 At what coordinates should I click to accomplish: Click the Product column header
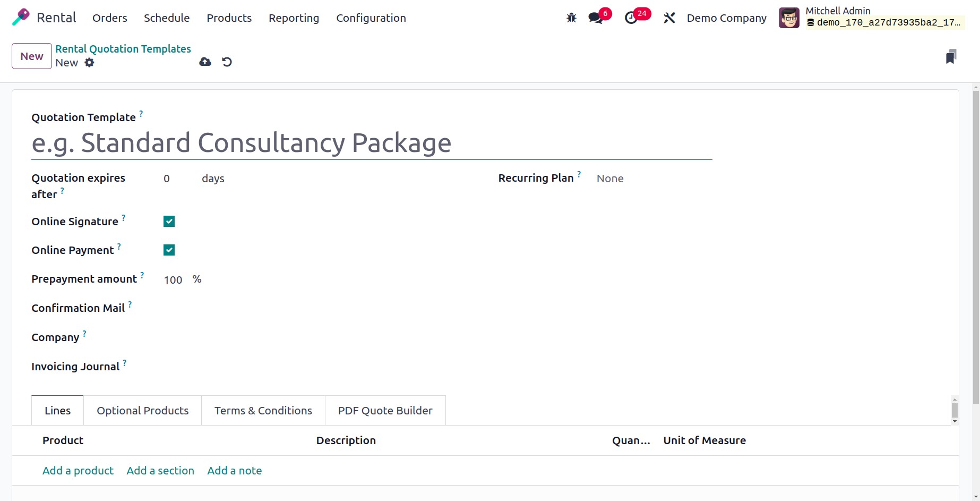tap(63, 440)
